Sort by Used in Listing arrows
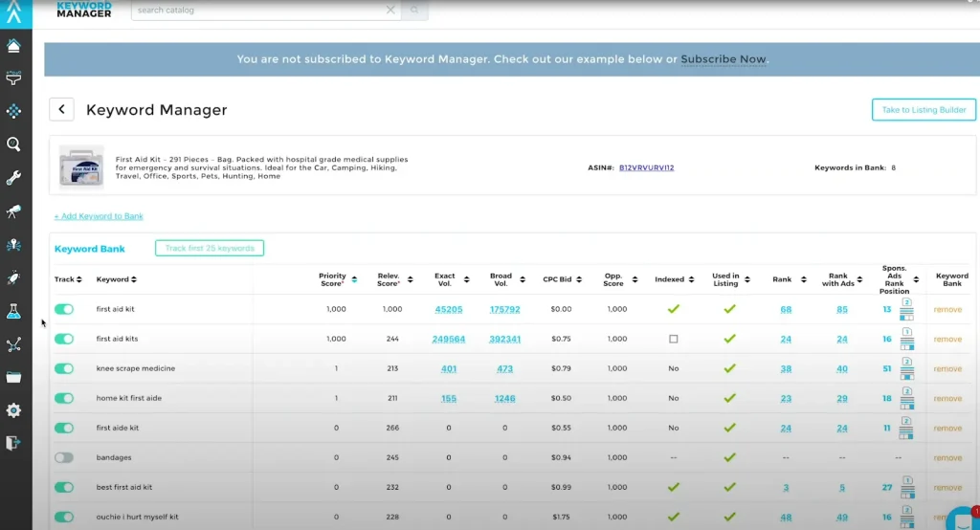 pyautogui.click(x=747, y=279)
